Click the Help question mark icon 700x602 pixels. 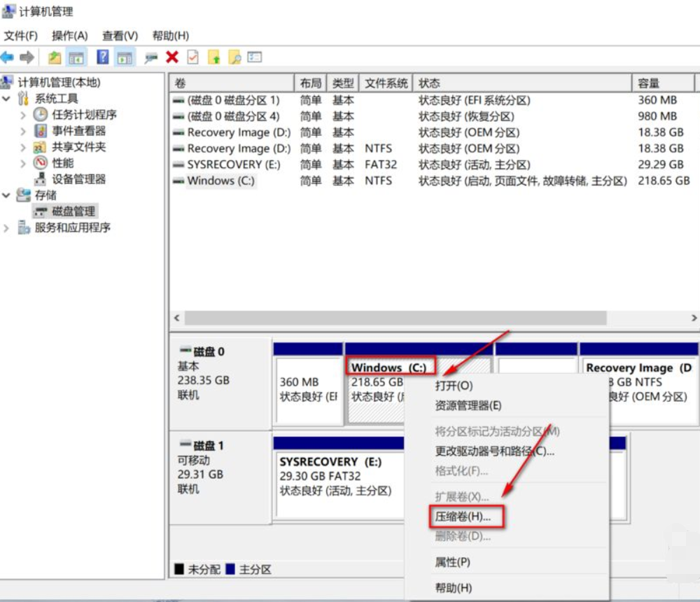coord(102,57)
